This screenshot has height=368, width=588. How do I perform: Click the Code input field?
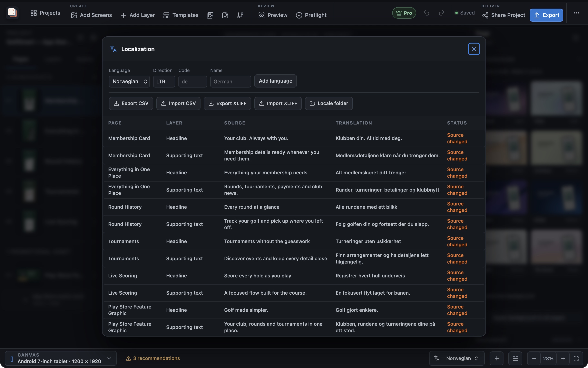coord(193,82)
